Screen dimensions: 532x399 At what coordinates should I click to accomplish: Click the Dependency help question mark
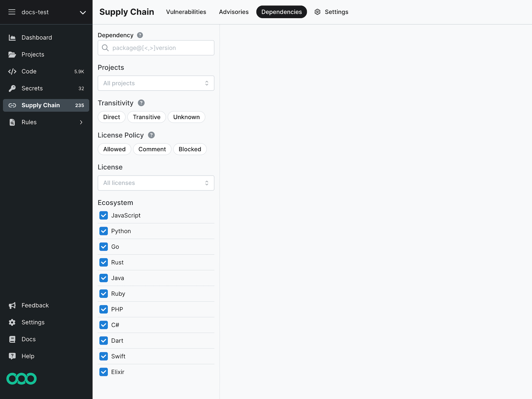click(140, 35)
